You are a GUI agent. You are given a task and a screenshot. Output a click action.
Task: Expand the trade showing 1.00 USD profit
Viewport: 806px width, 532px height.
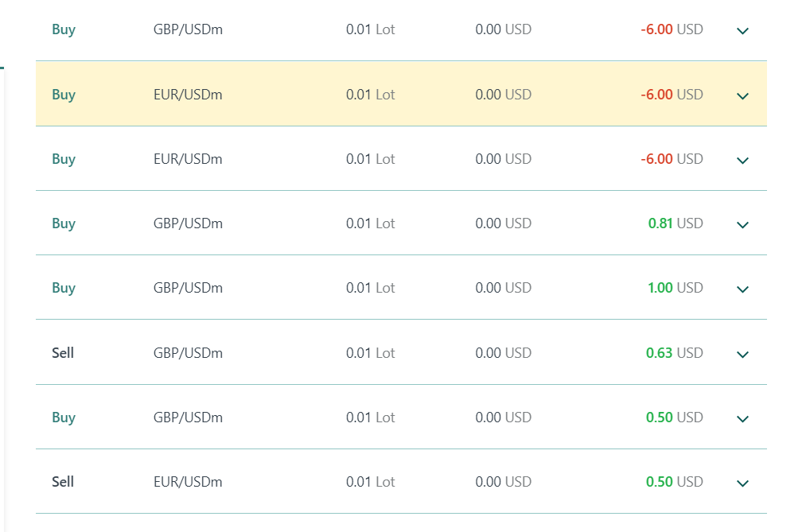tap(743, 289)
